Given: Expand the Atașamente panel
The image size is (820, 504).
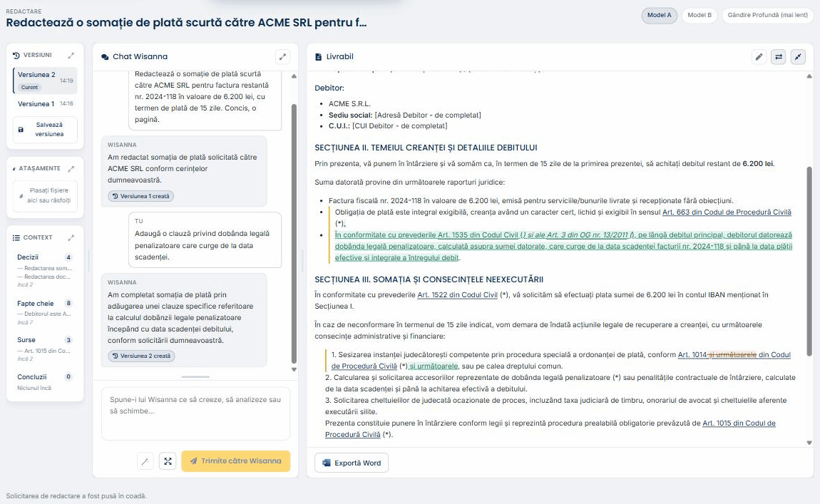Looking at the screenshot, I should pos(71,168).
